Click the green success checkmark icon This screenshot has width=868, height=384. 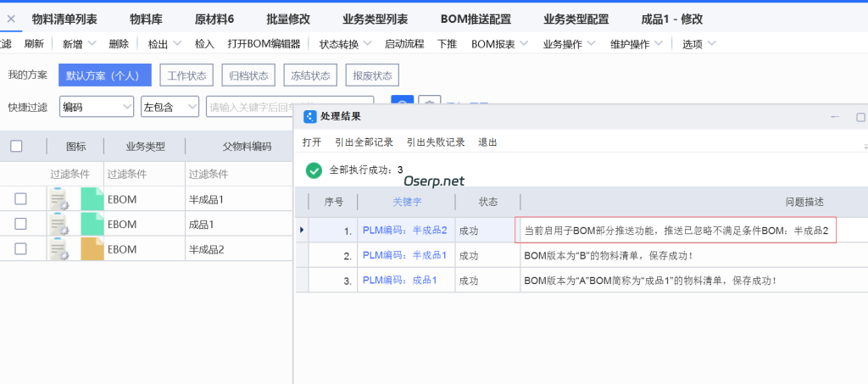[314, 170]
